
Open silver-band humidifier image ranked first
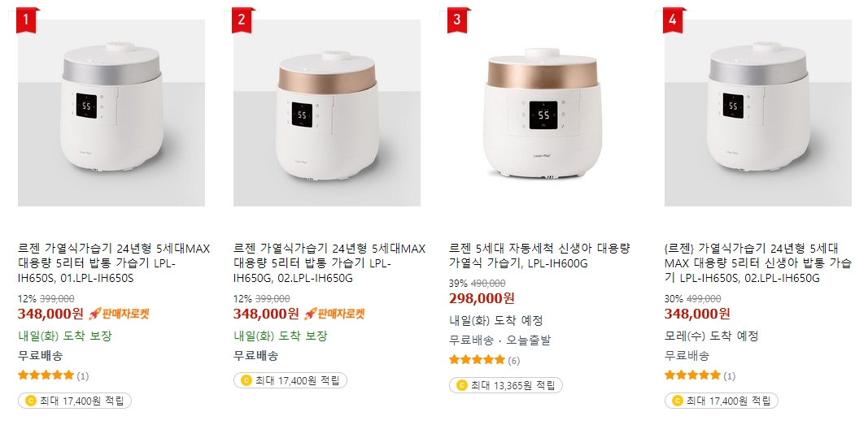point(111,113)
